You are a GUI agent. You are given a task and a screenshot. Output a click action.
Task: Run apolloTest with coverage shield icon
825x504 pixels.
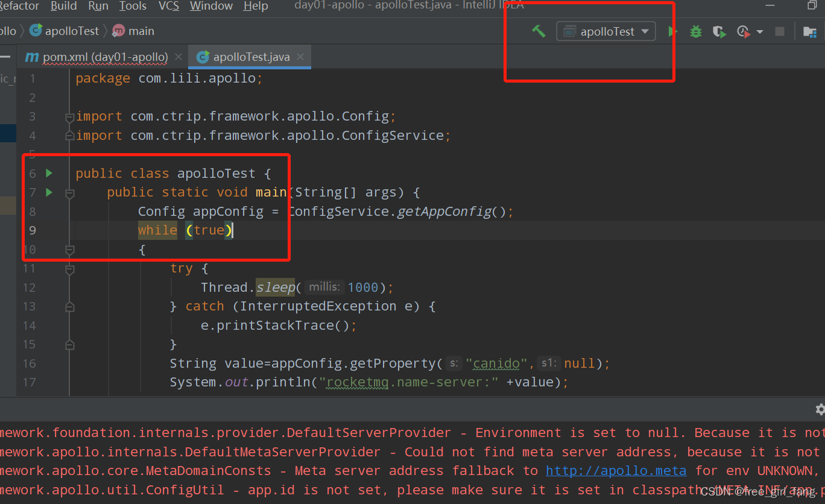(719, 31)
